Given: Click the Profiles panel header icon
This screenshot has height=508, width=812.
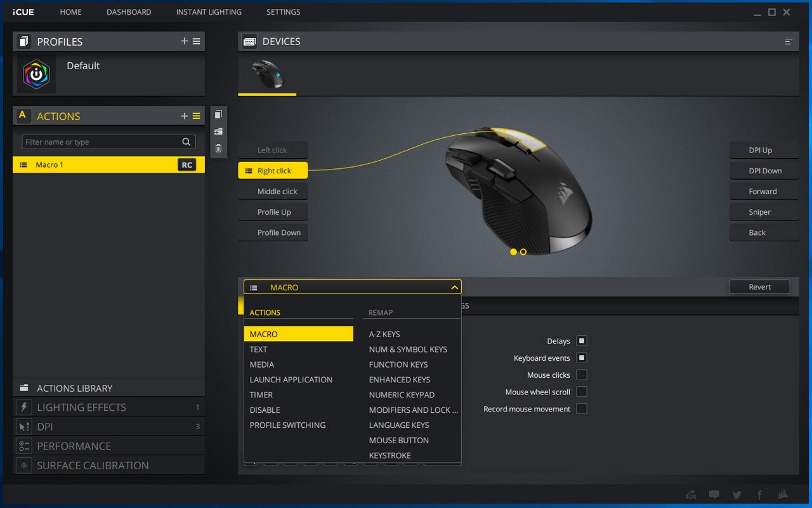Looking at the screenshot, I should [24, 41].
